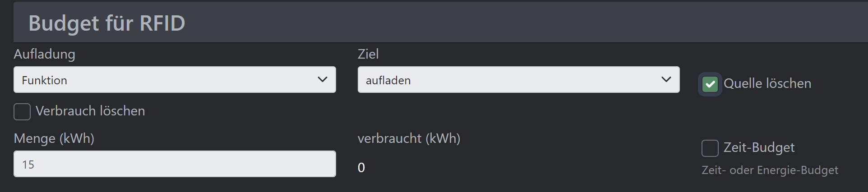Click the green checkmark next to Quelle löschen
Screen dimensions: 868x192
point(710,84)
